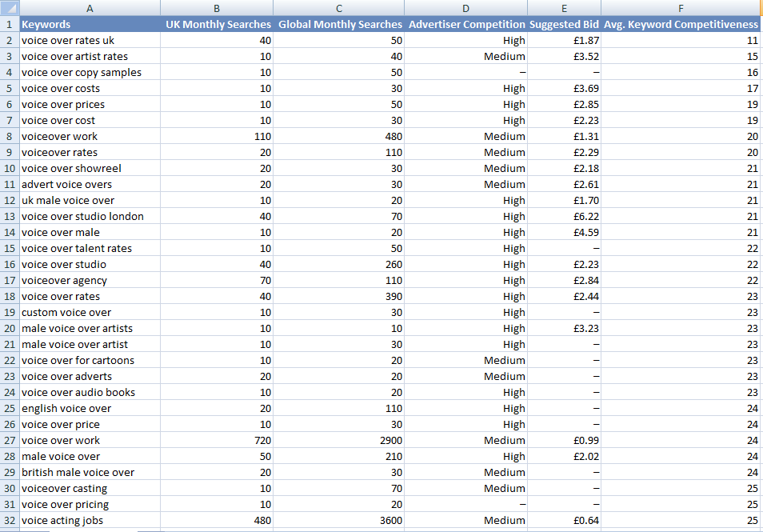Click cell 'male voice over artists'

coord(90,329)
